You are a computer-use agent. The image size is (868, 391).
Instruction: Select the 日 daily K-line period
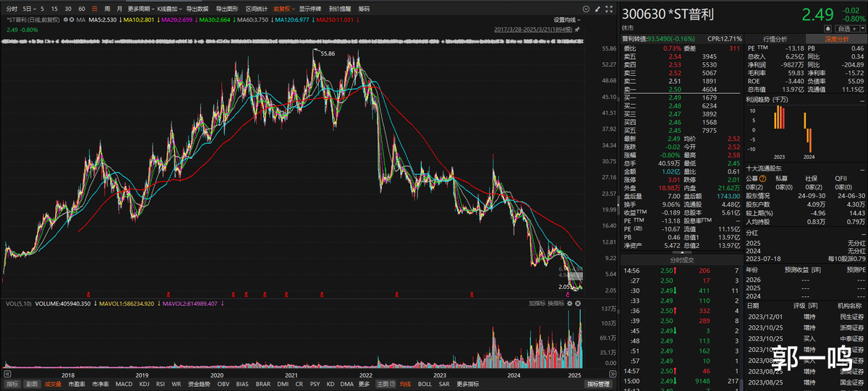pos(95,9)
